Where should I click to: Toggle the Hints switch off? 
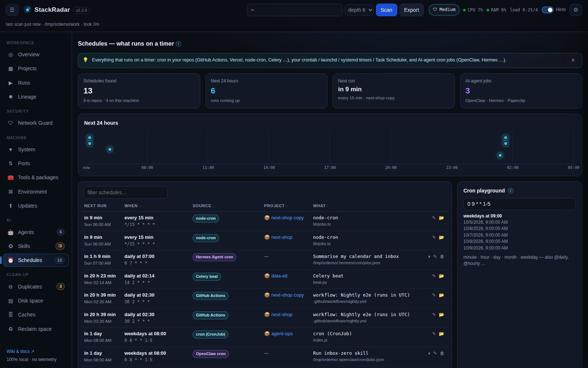tap(547, 10)
